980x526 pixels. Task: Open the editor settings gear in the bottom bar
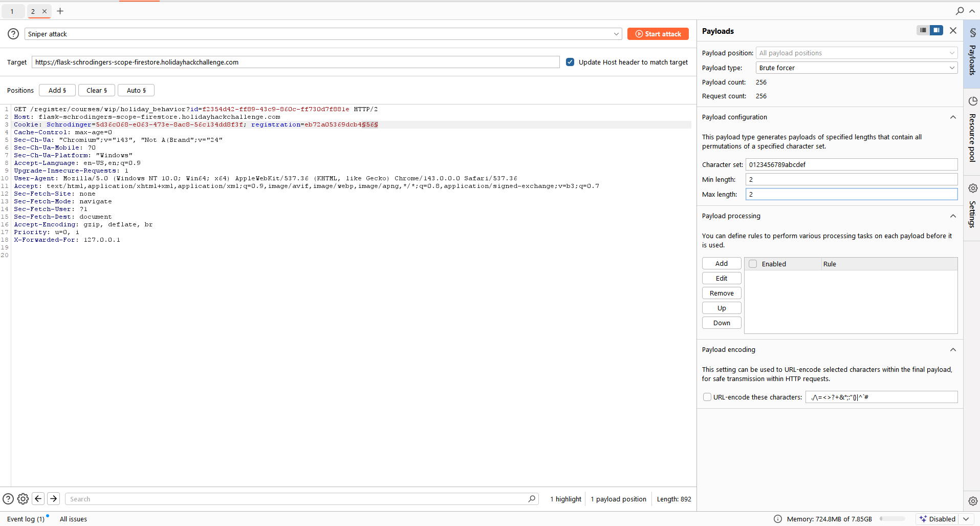pyautogui.click(x=23, y=499)
